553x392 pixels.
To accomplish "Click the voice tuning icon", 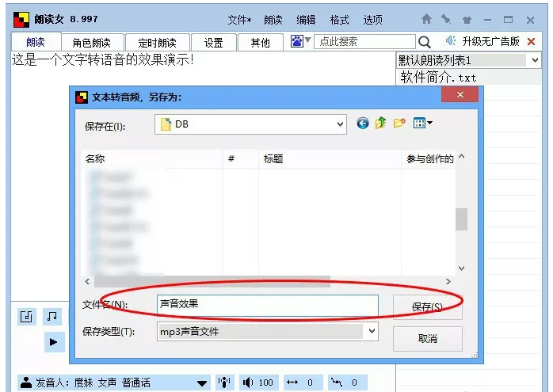I will (224, 382).
